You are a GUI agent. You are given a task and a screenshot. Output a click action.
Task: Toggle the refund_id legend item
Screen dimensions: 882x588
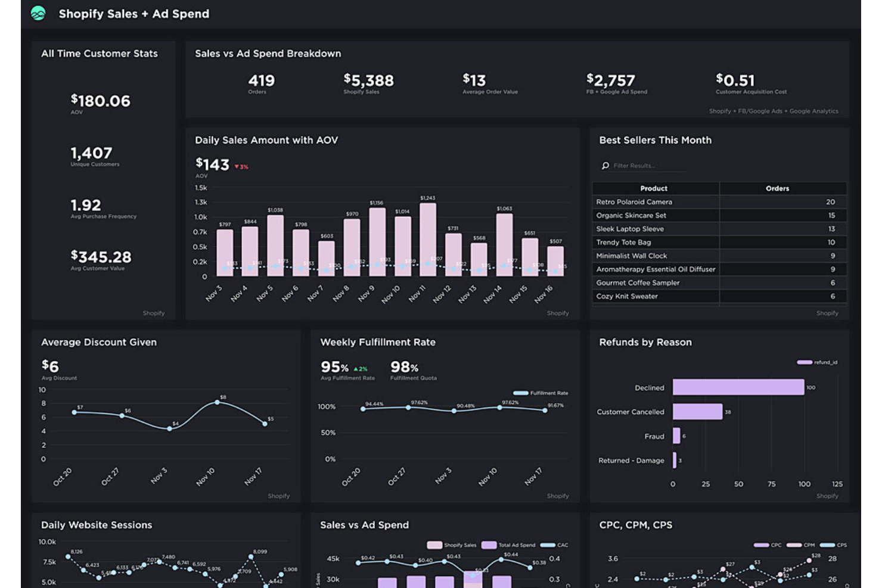pyautogui.click(x=817, y=362)
